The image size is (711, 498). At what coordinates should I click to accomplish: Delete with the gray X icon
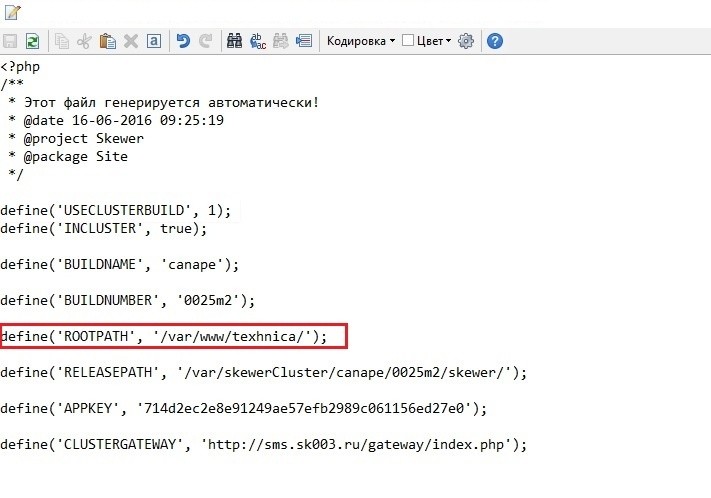131,41
